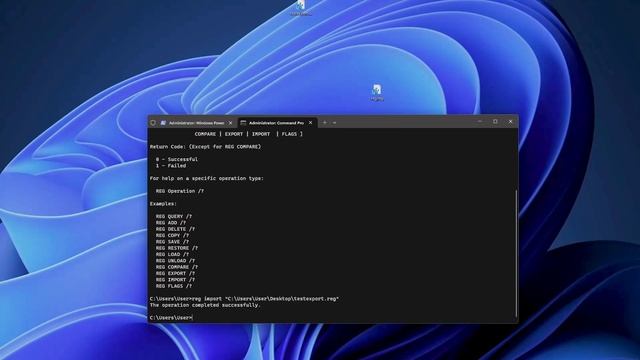Click the 'COMPARE | EXPORT | IMPORT | FLAGS ]' line

(249, 134)
